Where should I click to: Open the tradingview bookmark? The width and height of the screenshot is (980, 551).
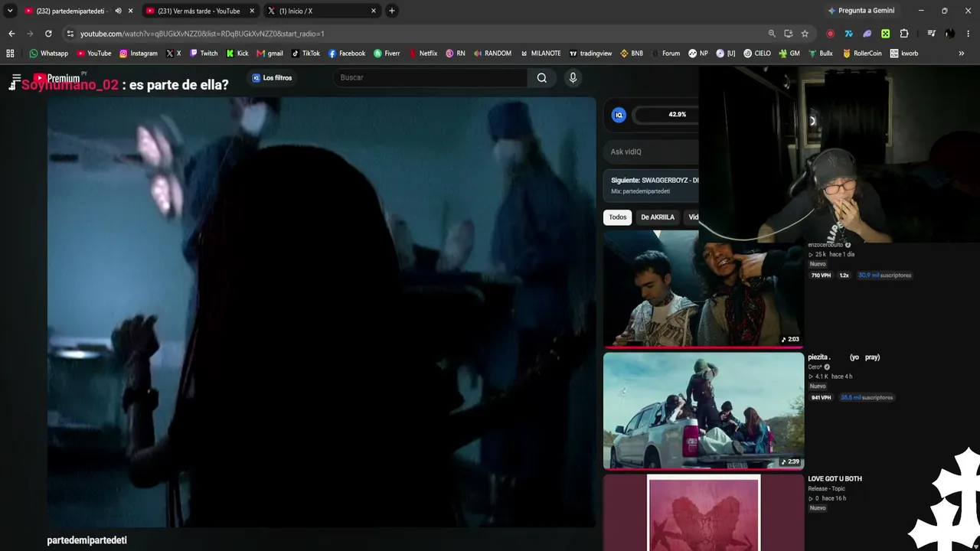[x=590, y=54]
